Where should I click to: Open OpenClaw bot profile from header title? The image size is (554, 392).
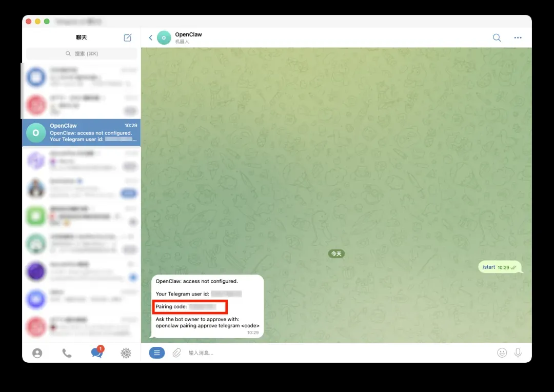pyautogui.click(x=188, y=35)
